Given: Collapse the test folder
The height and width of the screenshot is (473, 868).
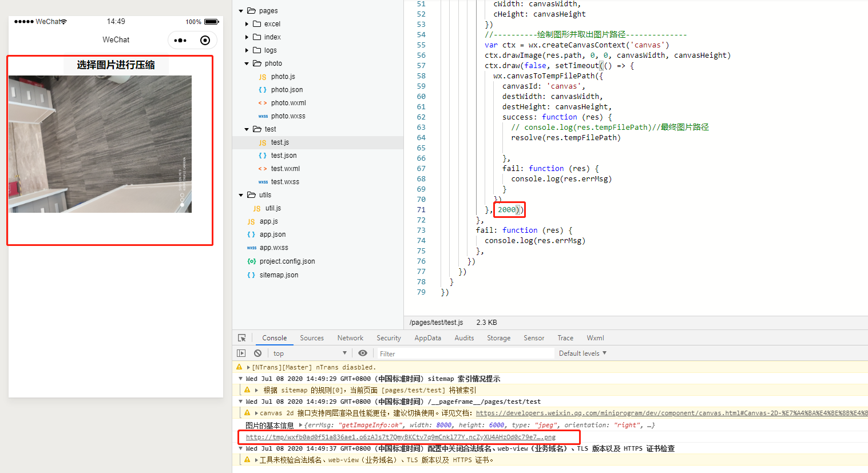Looking at the screenshot, I should (x=247, y=129).
